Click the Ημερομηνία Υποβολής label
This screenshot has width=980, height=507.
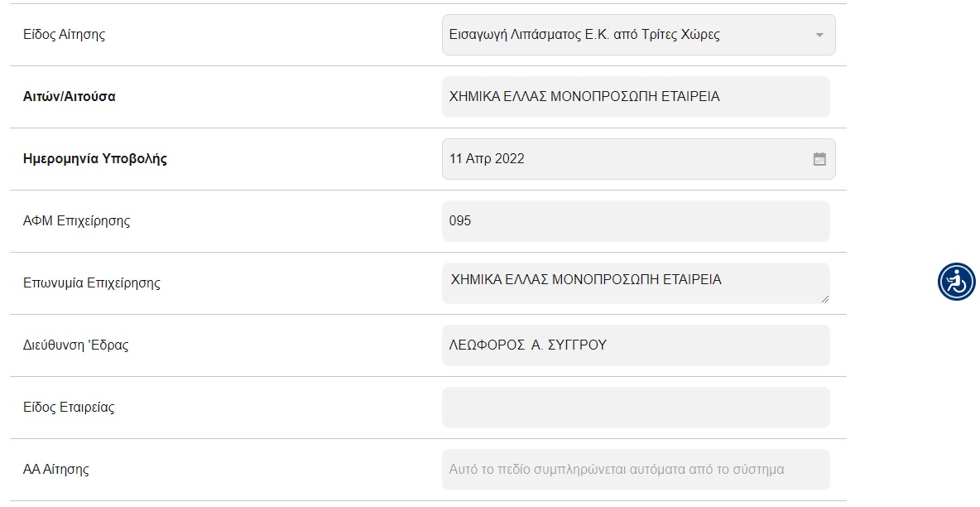pyautogui.click(x=95, y=158)
